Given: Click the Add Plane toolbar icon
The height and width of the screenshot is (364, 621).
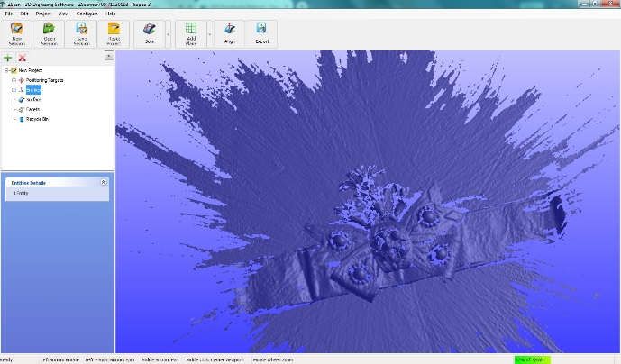Looking at the screenshot, I should [190, 32].
